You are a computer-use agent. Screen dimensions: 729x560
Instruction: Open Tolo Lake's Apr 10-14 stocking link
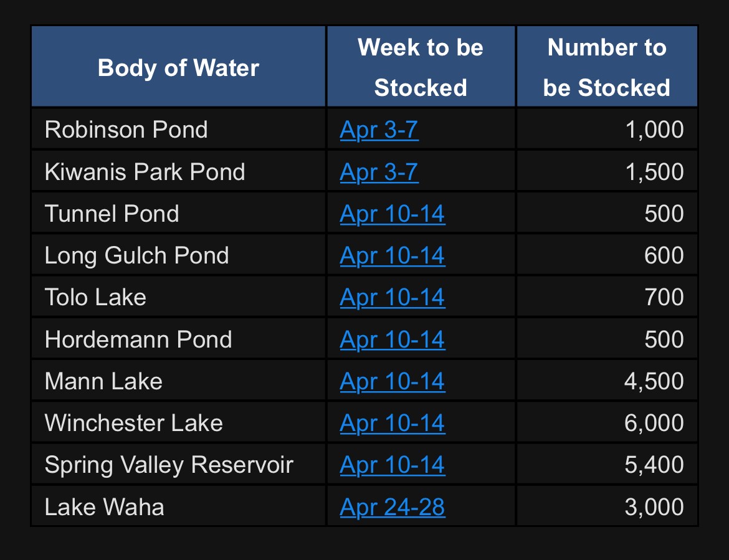pos(393,297)
